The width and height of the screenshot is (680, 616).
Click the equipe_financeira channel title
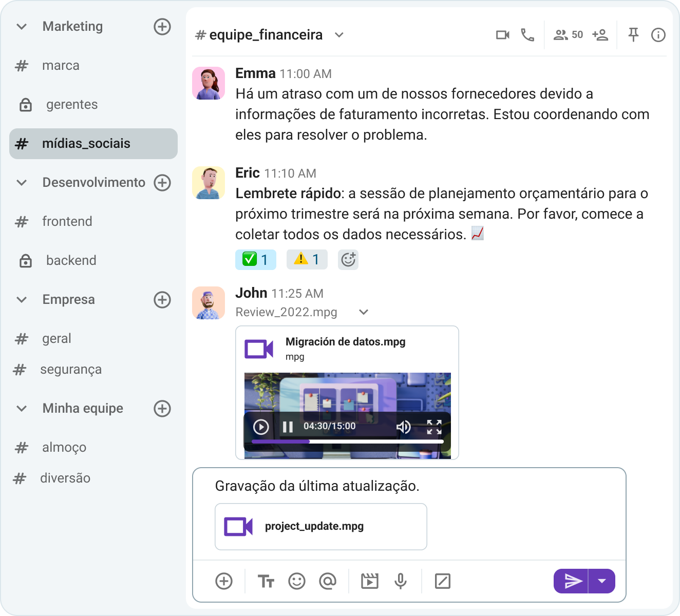click(266, 35)
